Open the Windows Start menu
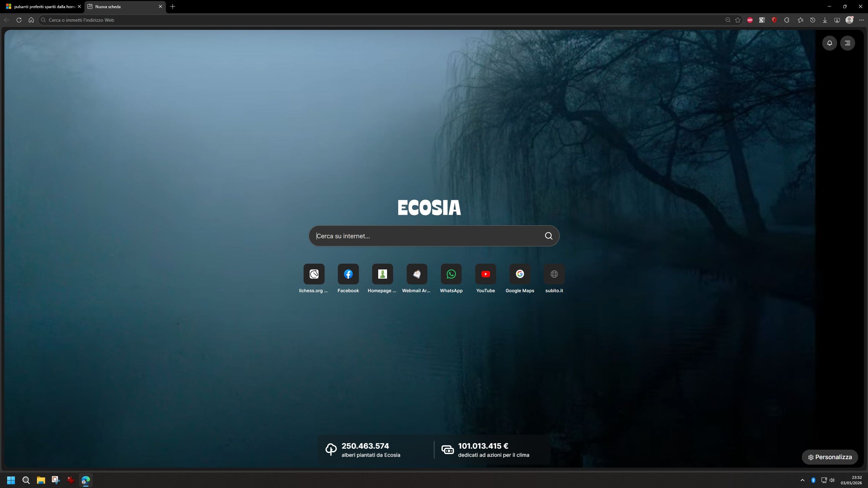Screen dimensions: 868x488 (11, 480)
